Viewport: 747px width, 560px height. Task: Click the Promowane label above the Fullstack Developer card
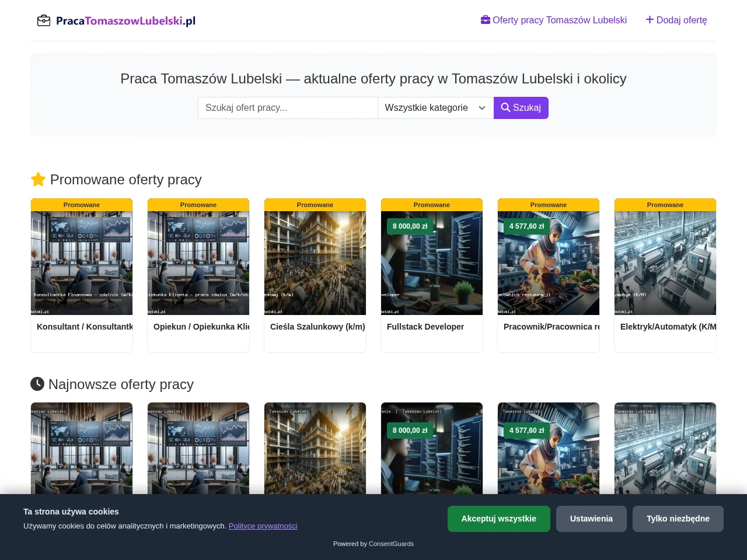432,205
